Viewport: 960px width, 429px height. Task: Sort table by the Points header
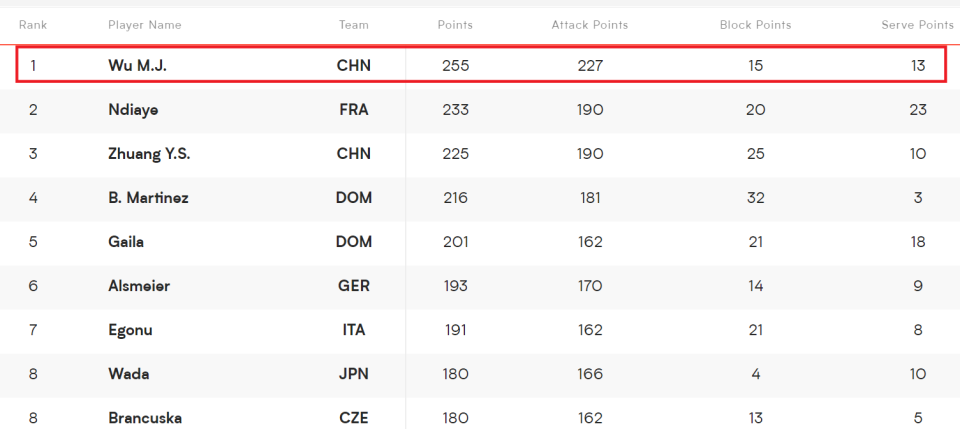coord(455,25)
